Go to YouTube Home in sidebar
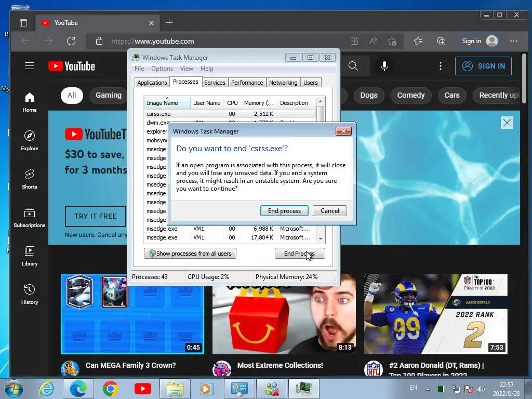Viewport: 532px width, 399px height. (x=30, y=102)
